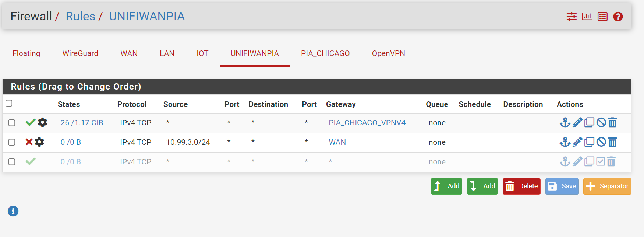Check the 10.99.3.0/24 rule checkbox
Viewport: 644px width, 237px height.
point(12,142)
